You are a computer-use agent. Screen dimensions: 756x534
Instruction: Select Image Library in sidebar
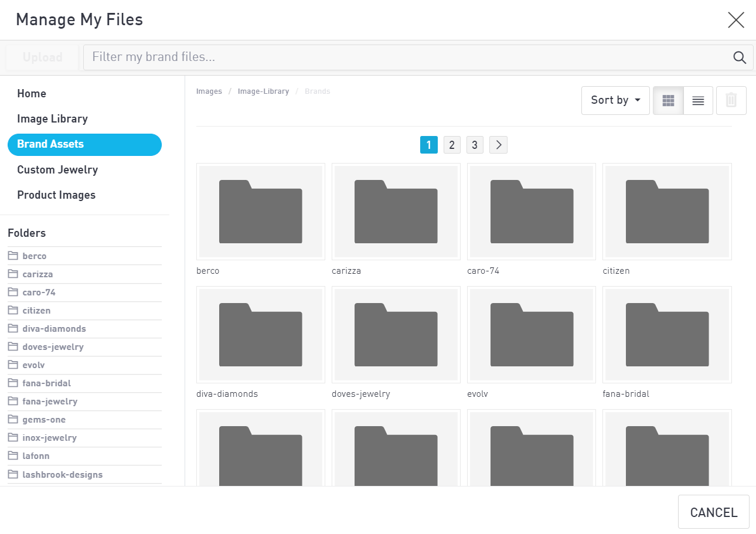click(x=52, y=119)
